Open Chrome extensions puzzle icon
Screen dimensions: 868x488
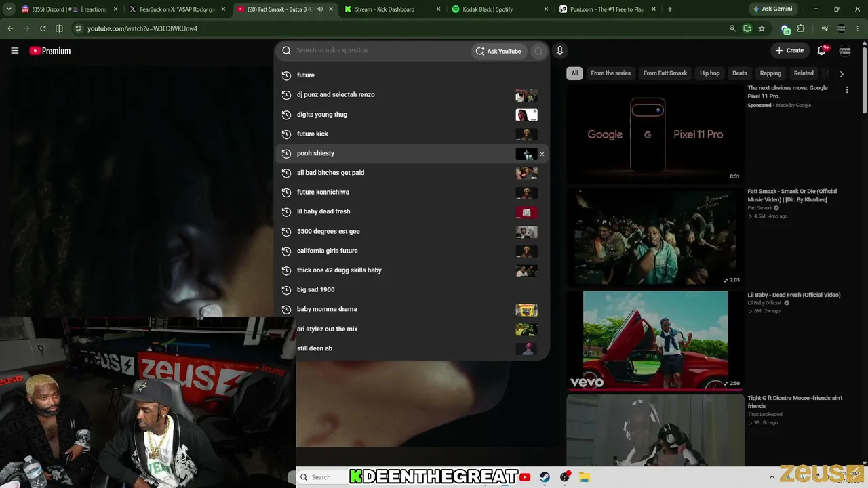[x=801, y=28]
